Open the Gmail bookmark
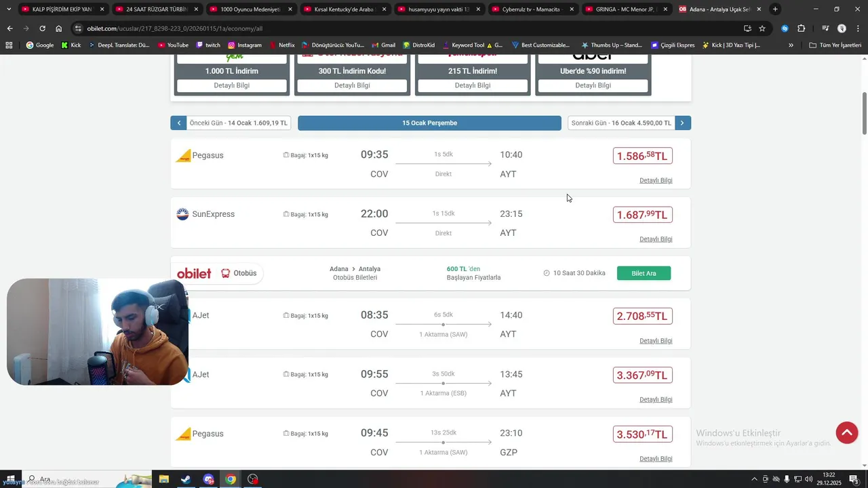868x488 pixels. coord(384,45)
